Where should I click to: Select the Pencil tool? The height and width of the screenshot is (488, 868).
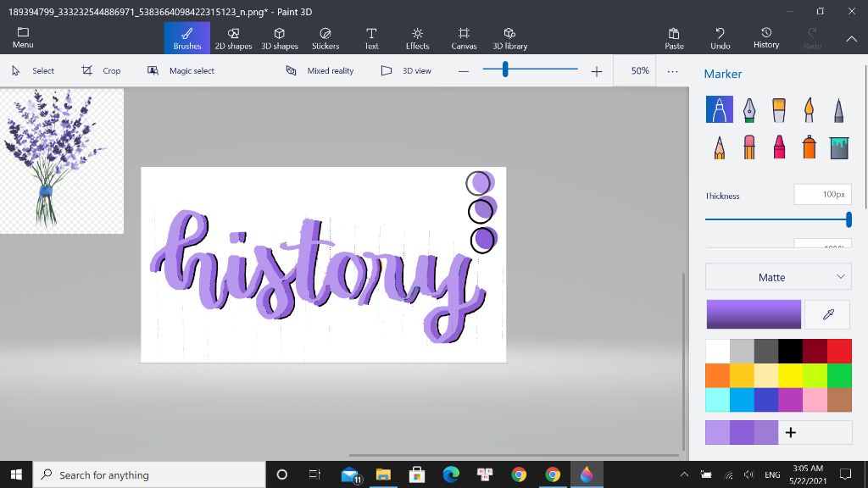point(719,147)
